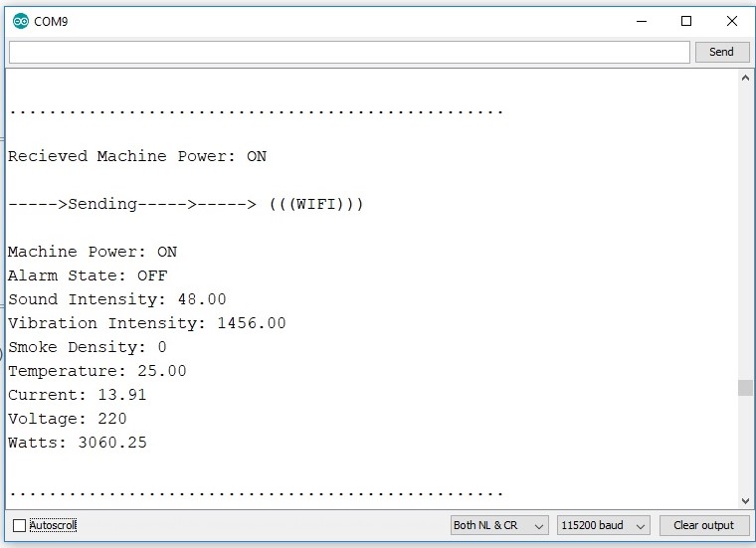The height and width of the screenshot is (548, 756).
Task: Click the 'Vibration Intensity: 1456.00' line
Action: (147, 323)
